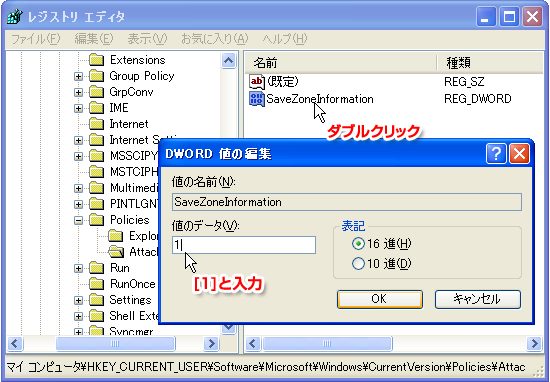Expand the IME tree node

point(79,108)
